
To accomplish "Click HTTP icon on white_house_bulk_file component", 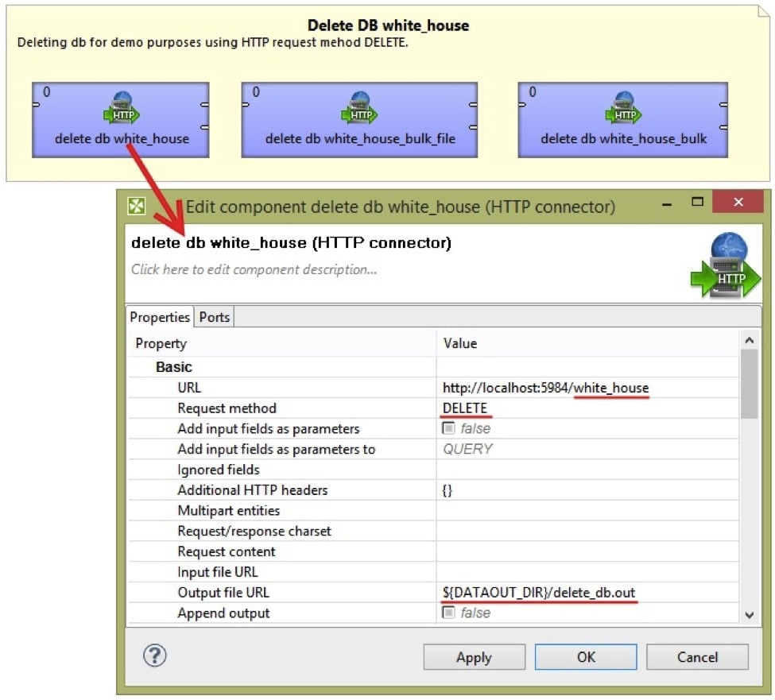I will pos(361,109).
